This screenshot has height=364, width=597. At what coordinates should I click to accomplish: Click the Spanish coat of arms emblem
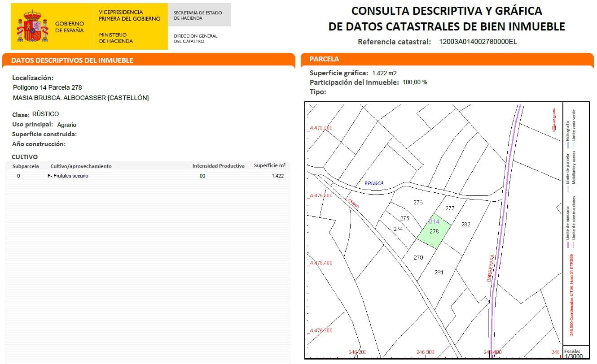33,25
